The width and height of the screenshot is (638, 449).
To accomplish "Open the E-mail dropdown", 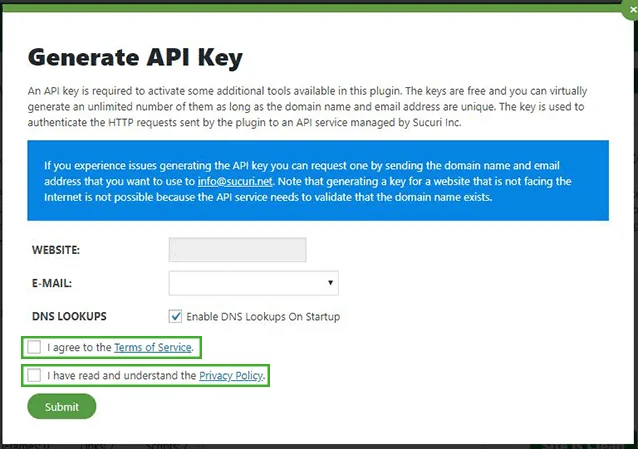I will point(253,283).
